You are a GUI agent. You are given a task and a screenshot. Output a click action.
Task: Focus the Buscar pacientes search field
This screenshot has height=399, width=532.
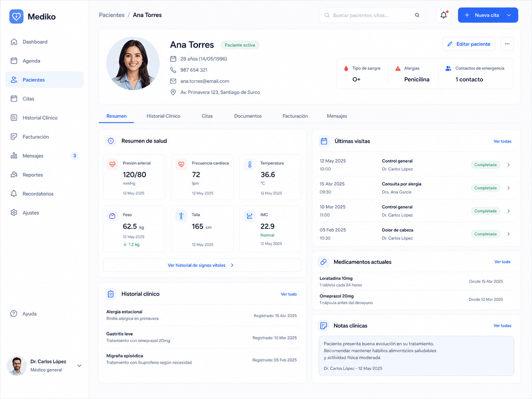pyautogui.click(x=372, y=15)
